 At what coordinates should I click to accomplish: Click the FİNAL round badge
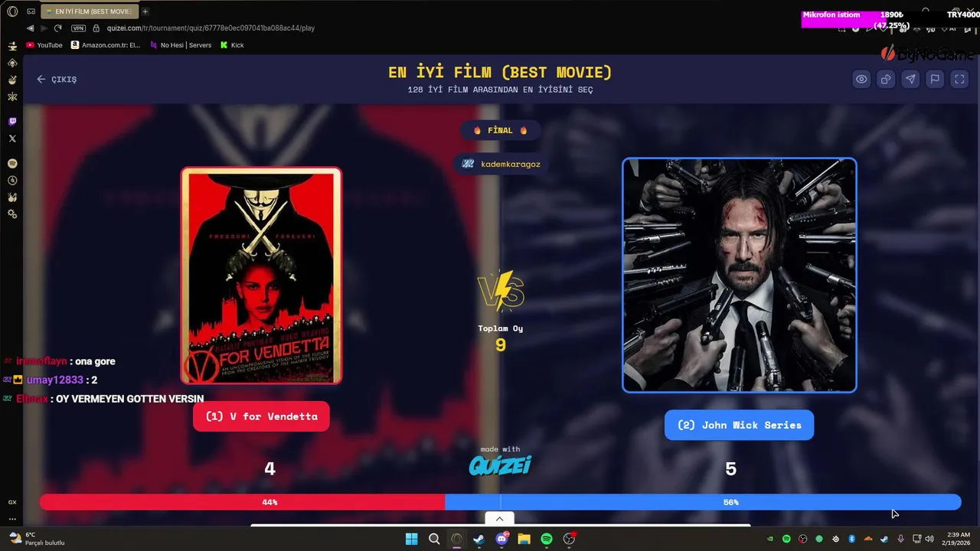click(x=500, y=130)
